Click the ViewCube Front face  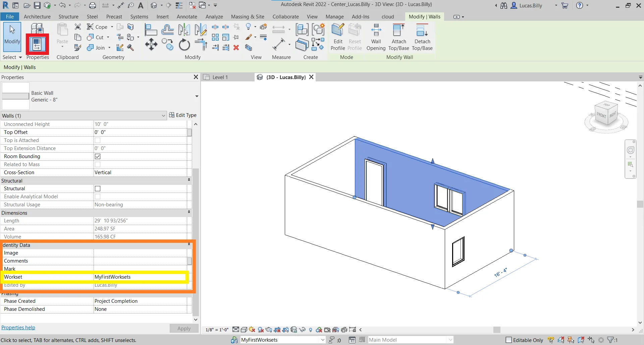pos(601,115)
